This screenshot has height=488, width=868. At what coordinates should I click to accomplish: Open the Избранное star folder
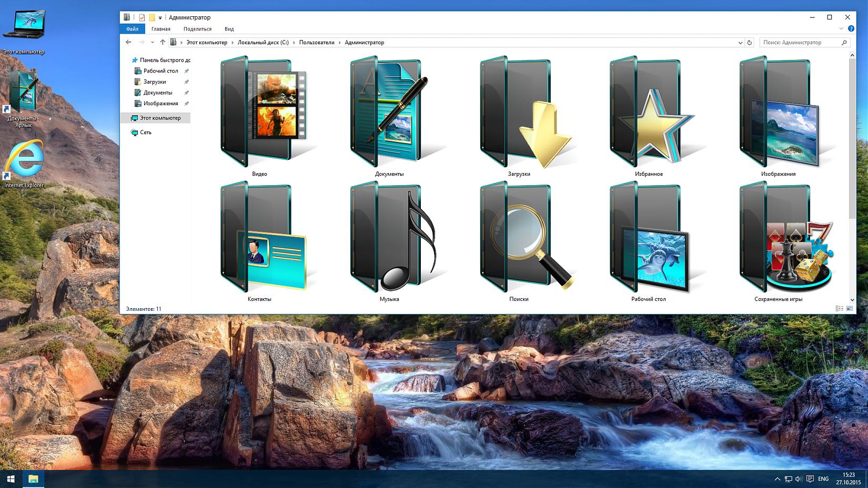[648, 113]
